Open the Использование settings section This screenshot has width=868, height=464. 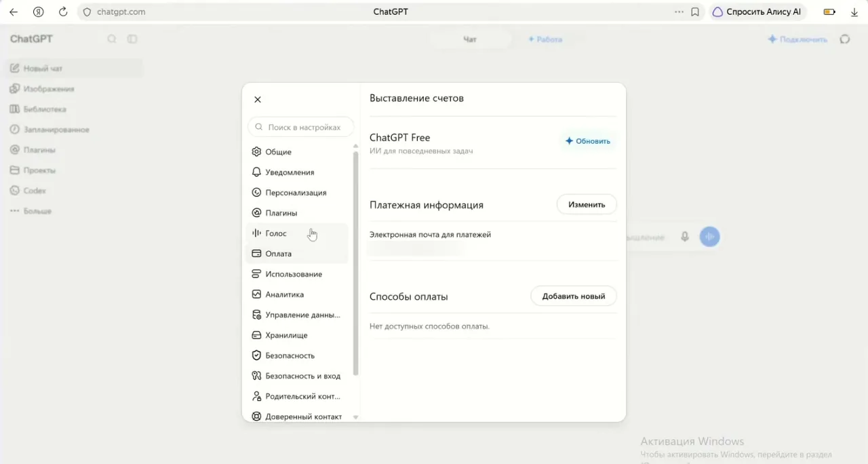coord(297,274)
